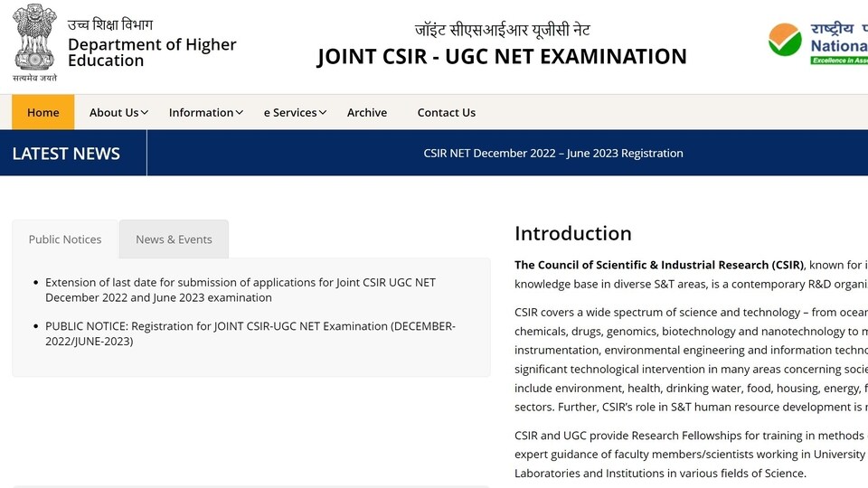Viewport: 868px width, 488px height.
Task: Open CSIR NET December 2022 registration news
Action: click(x=553, y=154)
